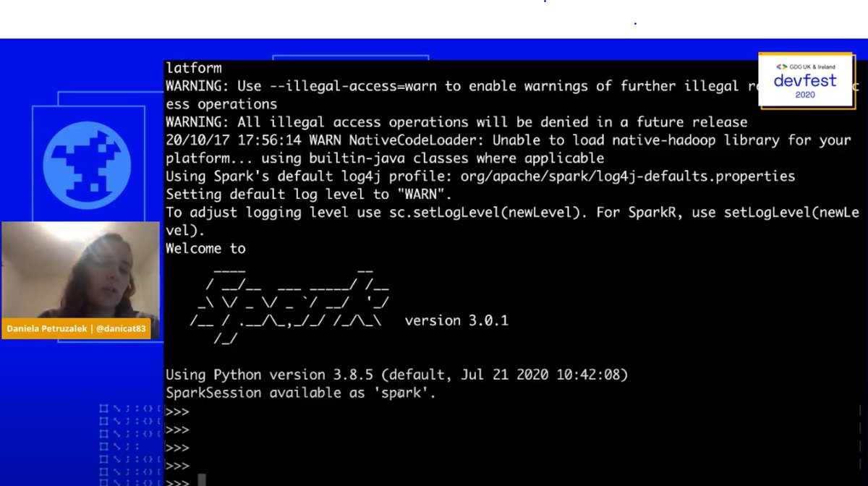
Task: Click the 'To adjust logging level' line
Action: pos(512,213)
